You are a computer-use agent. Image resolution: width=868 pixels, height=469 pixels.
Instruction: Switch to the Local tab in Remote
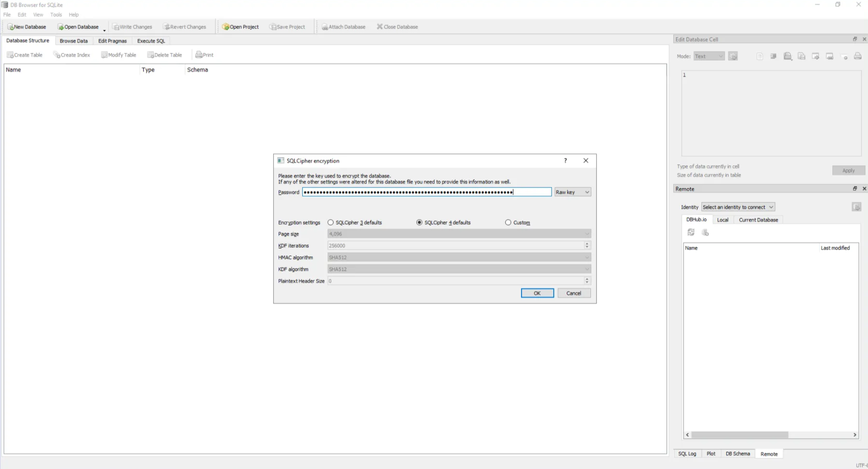pos(722,220)
